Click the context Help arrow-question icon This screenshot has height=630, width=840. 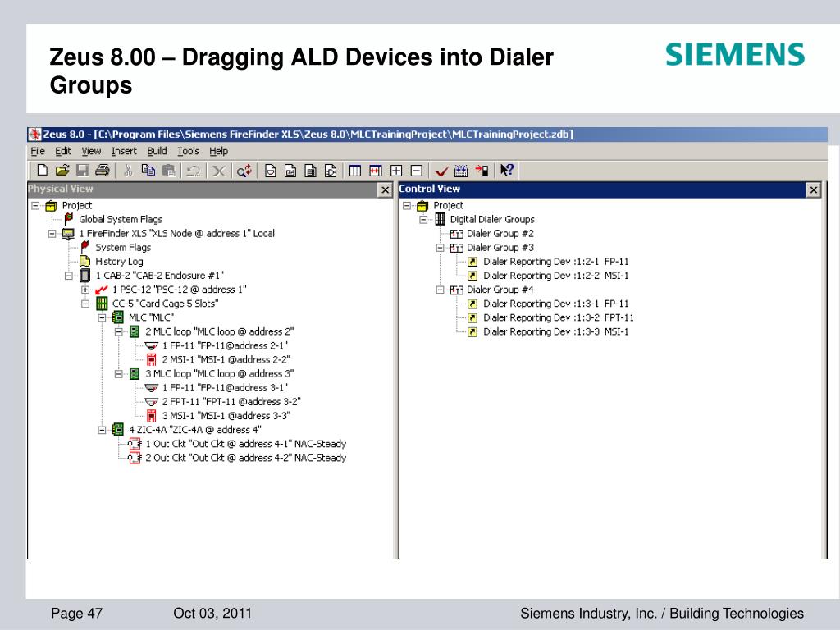tap(507, 171)
